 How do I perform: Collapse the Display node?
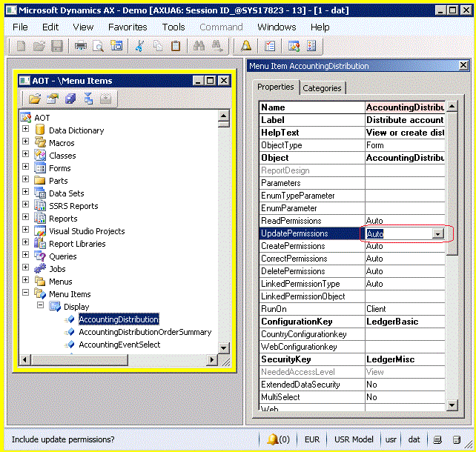point(40,305)
